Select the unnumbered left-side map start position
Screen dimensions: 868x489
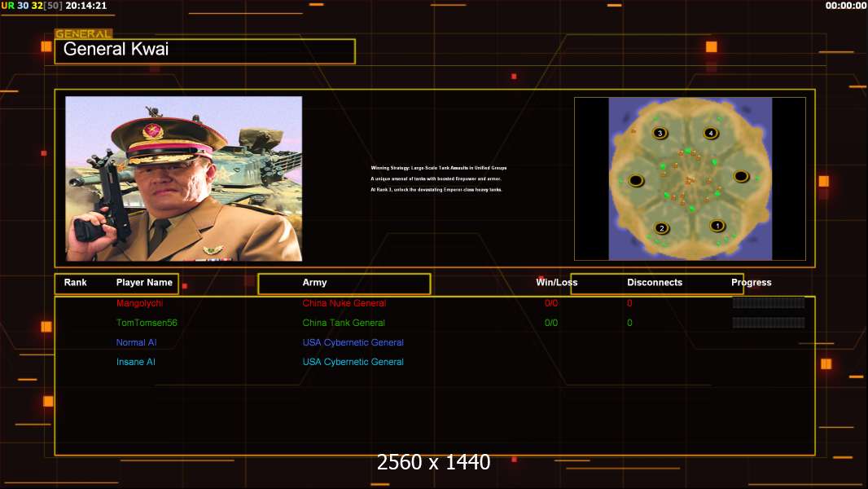tap(636, 180)
